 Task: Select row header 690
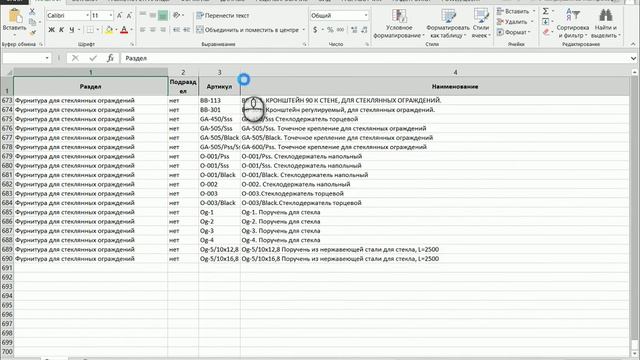(x=7, y=259)
